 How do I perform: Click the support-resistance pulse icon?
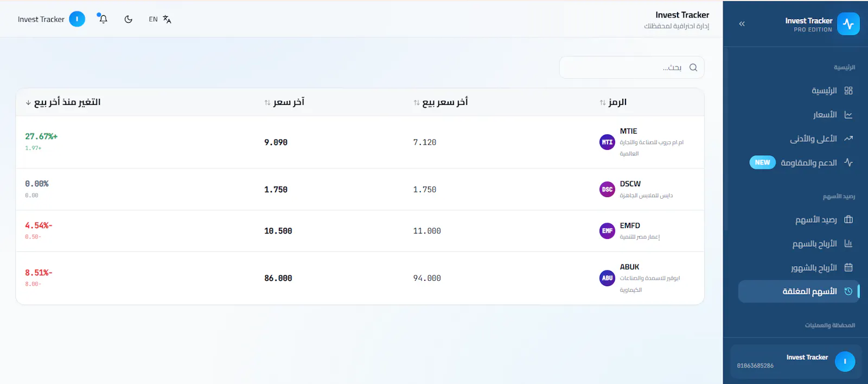(x=848, y=162)
